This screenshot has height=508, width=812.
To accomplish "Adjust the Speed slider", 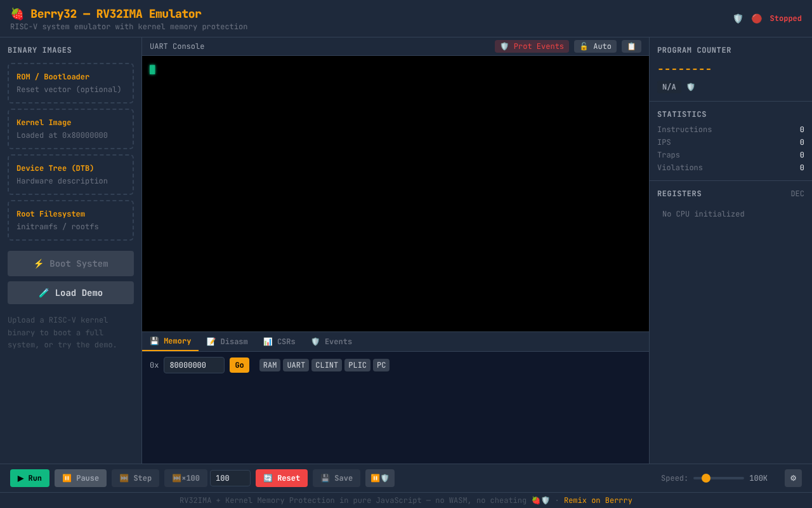I will coord(719,478).
